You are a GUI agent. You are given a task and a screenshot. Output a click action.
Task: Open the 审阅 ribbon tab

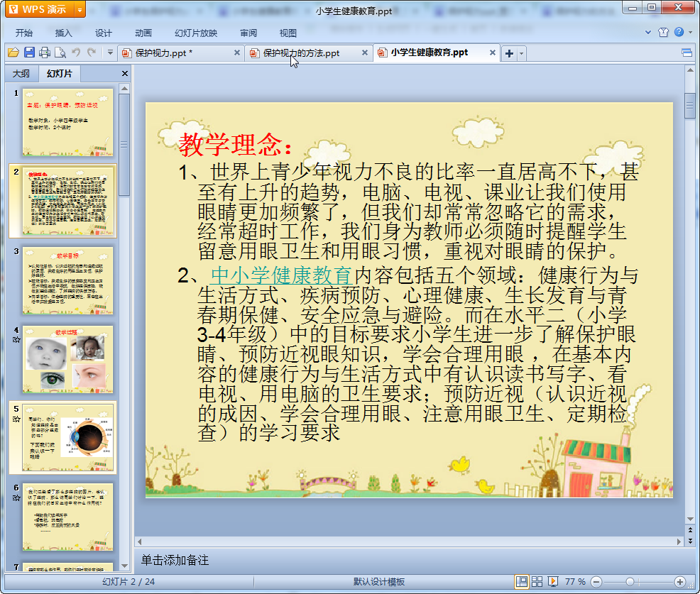click(x=248, y=33)
